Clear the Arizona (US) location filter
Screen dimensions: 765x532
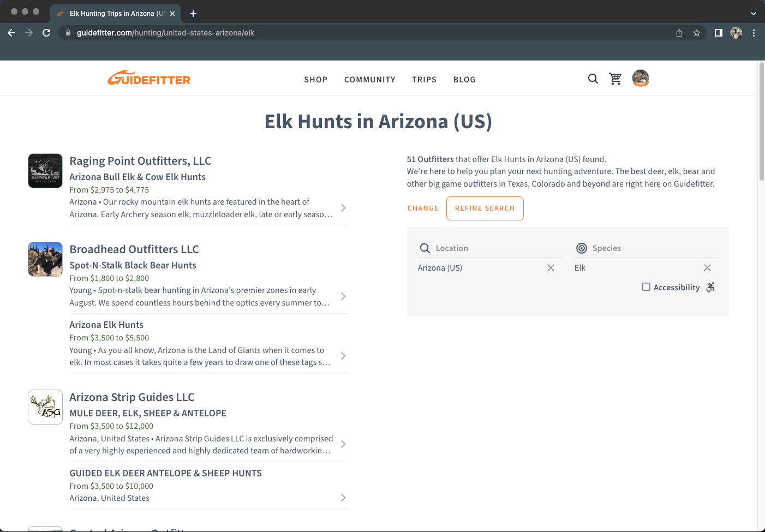(551, 267)
